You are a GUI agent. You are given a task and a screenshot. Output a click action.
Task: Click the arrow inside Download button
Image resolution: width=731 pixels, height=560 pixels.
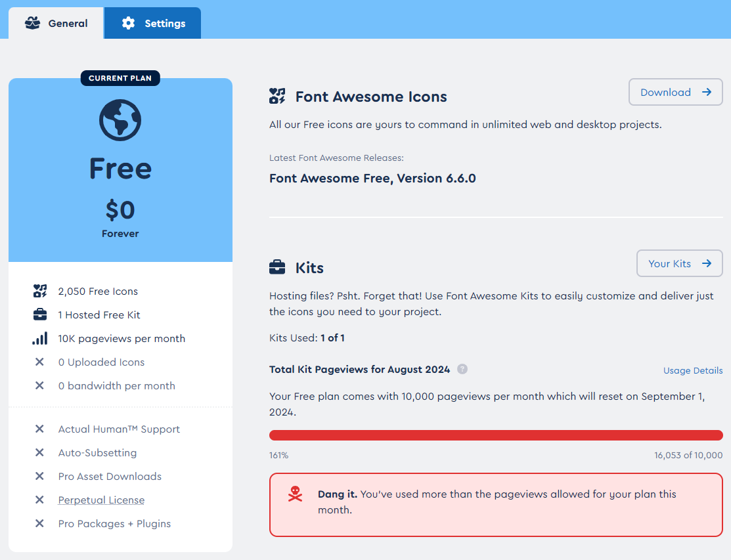[x=707, y=93]
